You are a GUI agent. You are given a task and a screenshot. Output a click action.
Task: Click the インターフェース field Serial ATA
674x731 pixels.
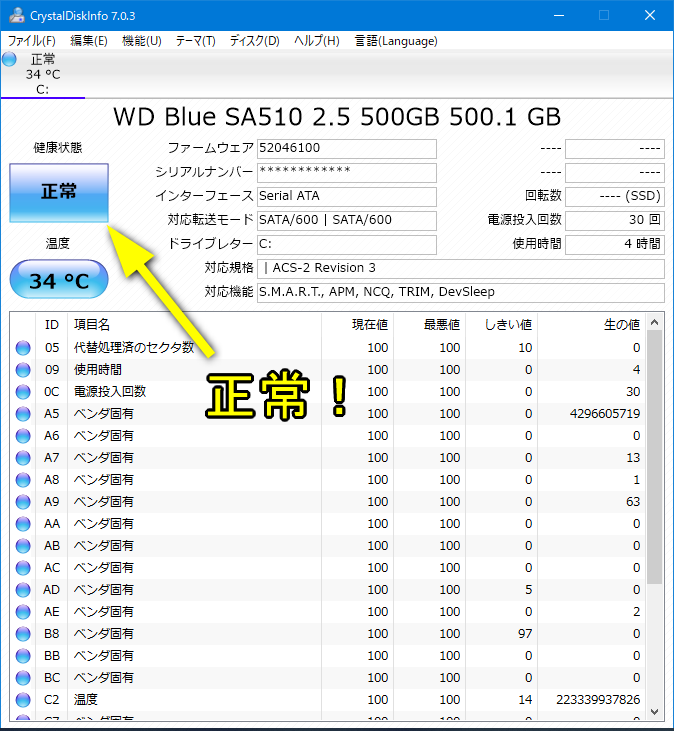[347, 196]
